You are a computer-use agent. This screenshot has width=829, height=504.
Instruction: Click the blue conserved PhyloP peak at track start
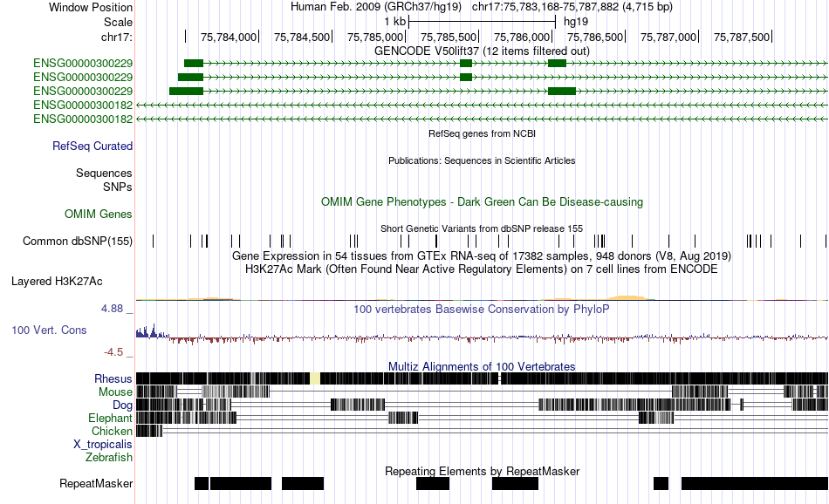click(x=151, y=331)
